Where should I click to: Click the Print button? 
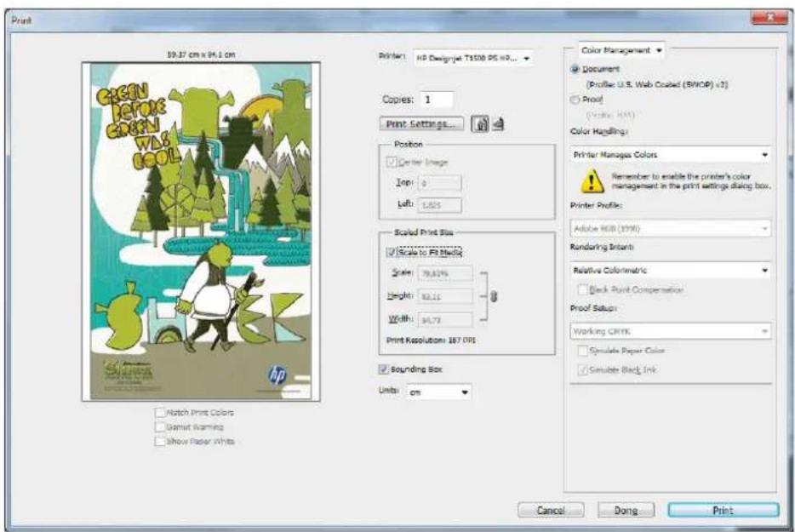click(724, 510)
